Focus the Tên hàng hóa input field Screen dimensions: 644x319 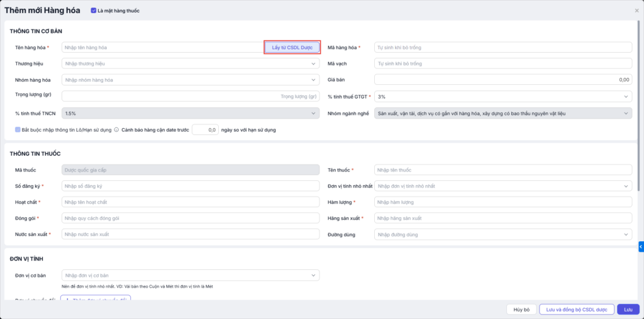(162, 47)
